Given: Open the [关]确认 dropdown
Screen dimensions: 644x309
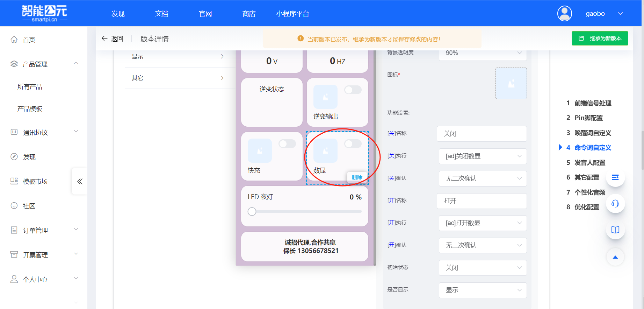Looking at the screenshot, I should pos(483,178).
